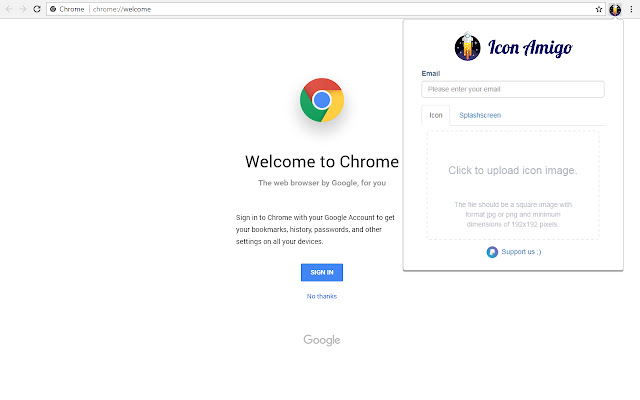
Task: Click the browser forward arrow
Action: click(23, 9)
